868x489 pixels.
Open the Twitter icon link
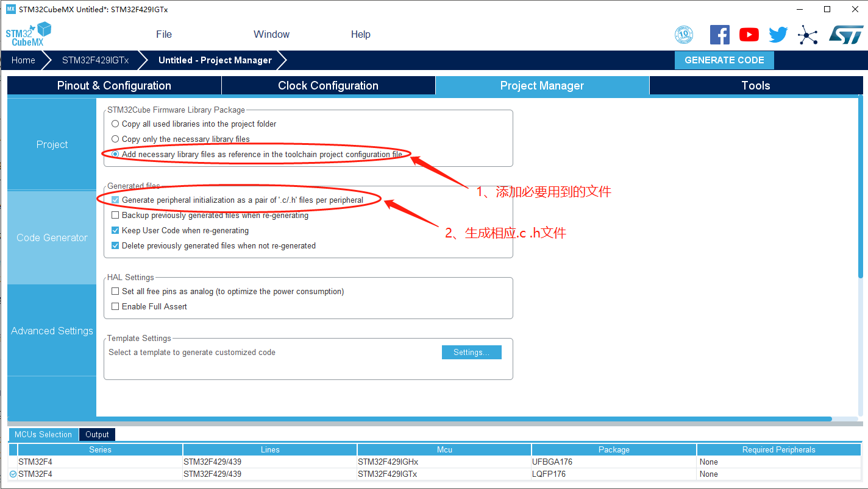(778, 35)
